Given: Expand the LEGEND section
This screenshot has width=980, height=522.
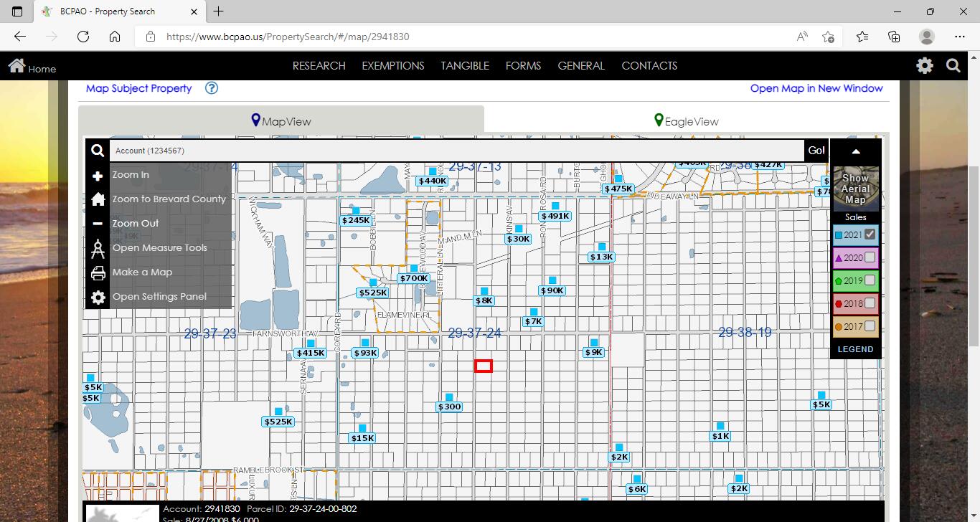Looking at the screenshot, I should [x=855, y=349].
